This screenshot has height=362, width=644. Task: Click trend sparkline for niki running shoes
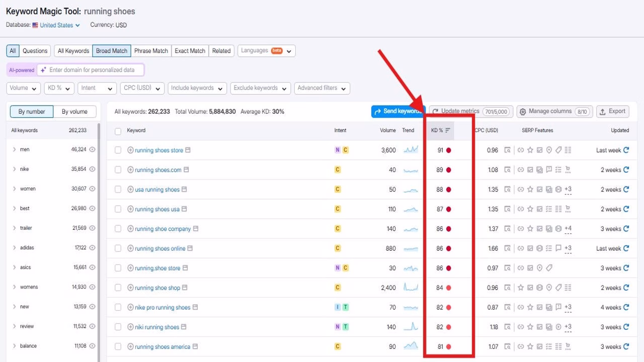[x=411, y=327]
